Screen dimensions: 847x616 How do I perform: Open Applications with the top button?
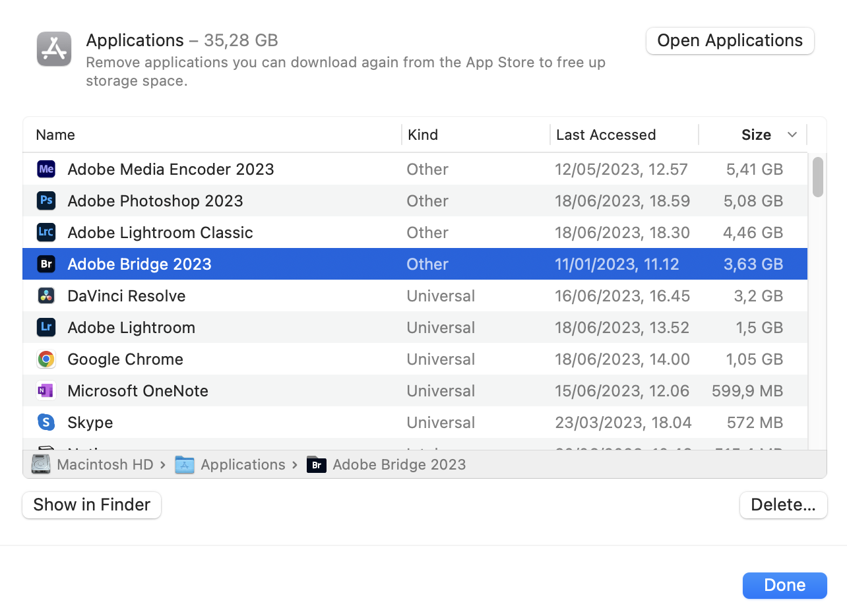730,41
